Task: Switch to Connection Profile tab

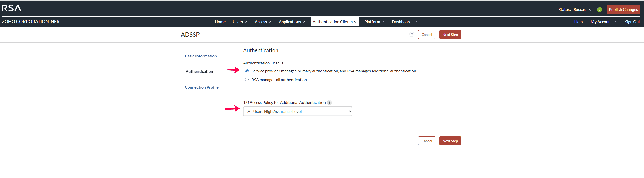Action: click(202, 87)
